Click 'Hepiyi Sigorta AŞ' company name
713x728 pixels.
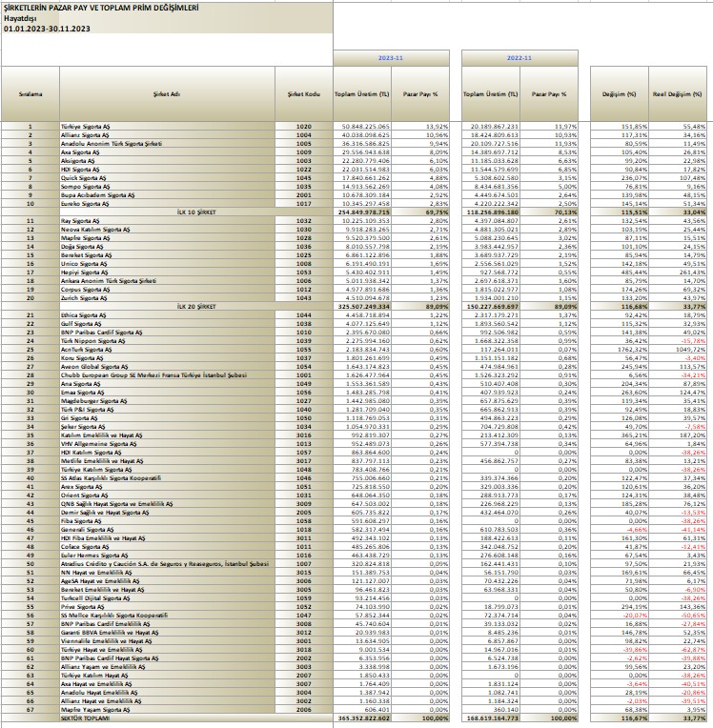click(167, 273)
